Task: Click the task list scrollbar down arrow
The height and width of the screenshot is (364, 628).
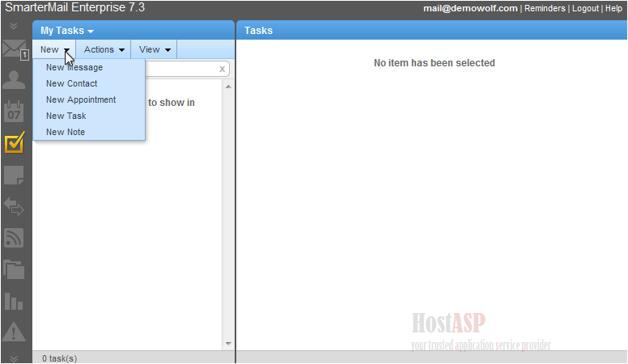Action: click(228, 344)
